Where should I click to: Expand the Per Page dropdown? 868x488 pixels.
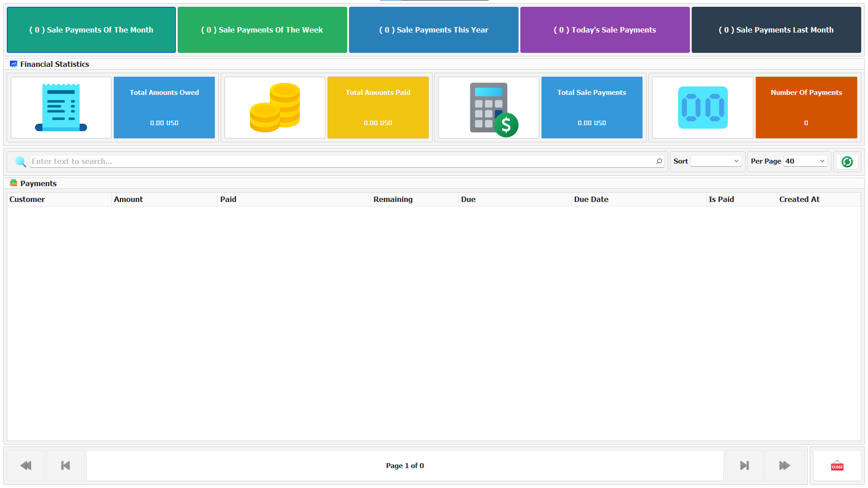pos(806,161)
